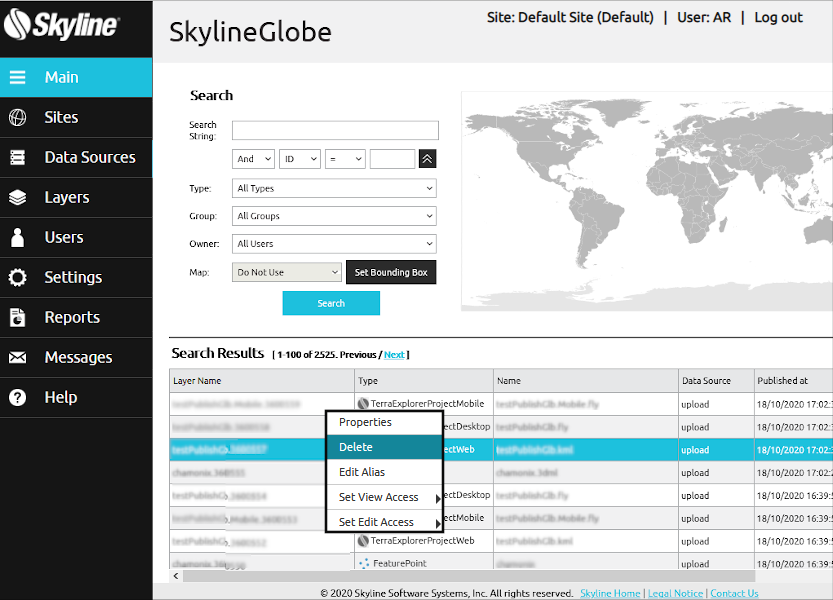Open Set Edit Access submenu

384,522
